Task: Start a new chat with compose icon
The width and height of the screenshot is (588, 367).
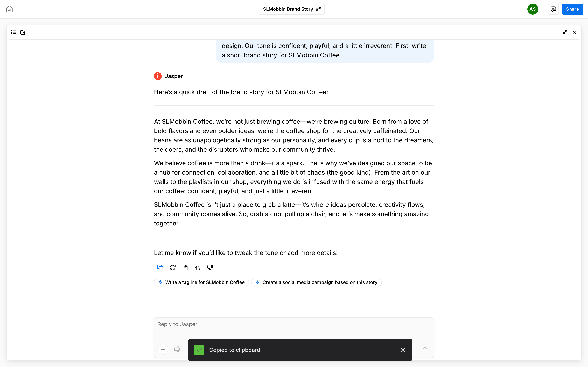Action: 23,32
